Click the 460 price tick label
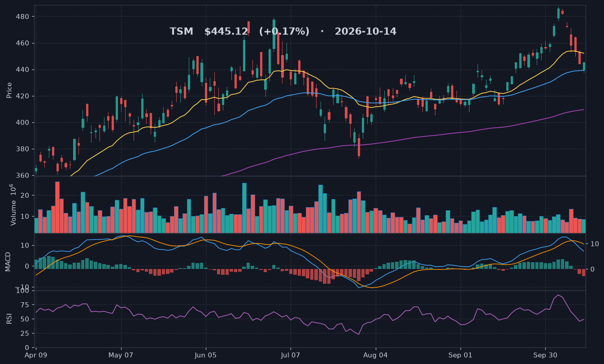The height and width of the screenshot is (364, 604). [x=22, y=43]
